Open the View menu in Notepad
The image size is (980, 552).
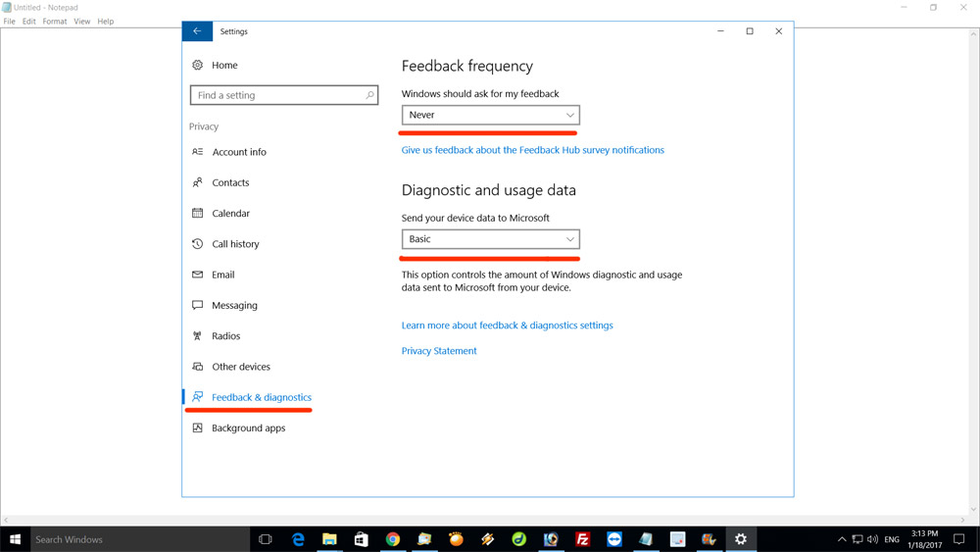82,22
